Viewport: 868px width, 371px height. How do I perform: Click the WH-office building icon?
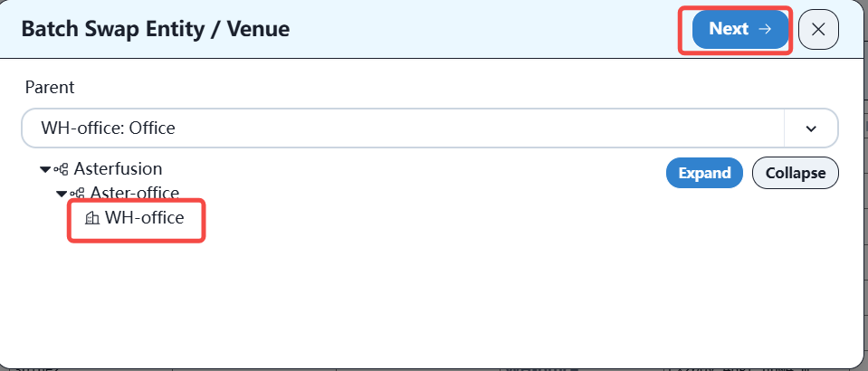click(91, 218)
